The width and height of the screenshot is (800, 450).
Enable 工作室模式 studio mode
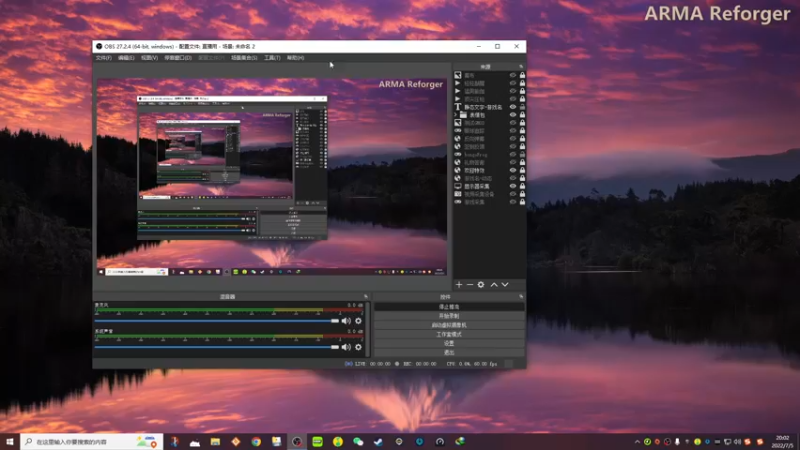[x=449, y=334]
